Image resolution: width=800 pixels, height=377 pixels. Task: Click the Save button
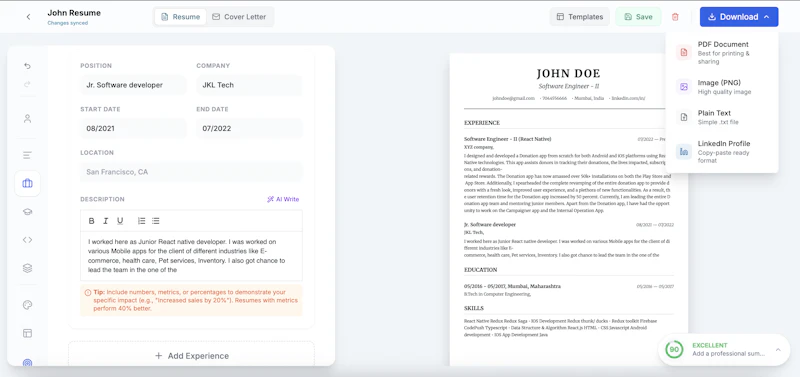pyautogui.click(x=638, y=17)
